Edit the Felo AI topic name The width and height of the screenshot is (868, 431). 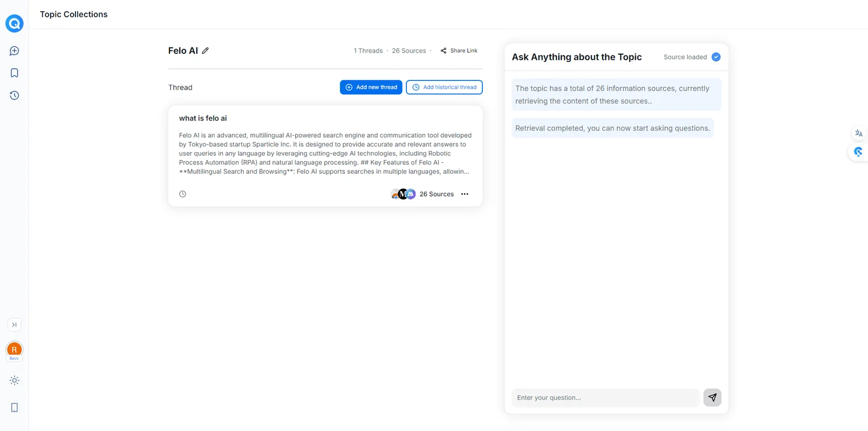click(205, 50)
